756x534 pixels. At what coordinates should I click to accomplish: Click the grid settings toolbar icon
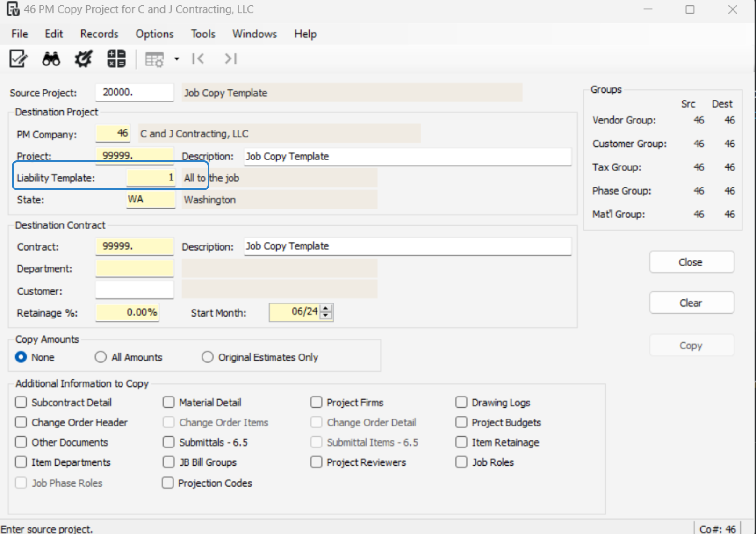[154, 59]
